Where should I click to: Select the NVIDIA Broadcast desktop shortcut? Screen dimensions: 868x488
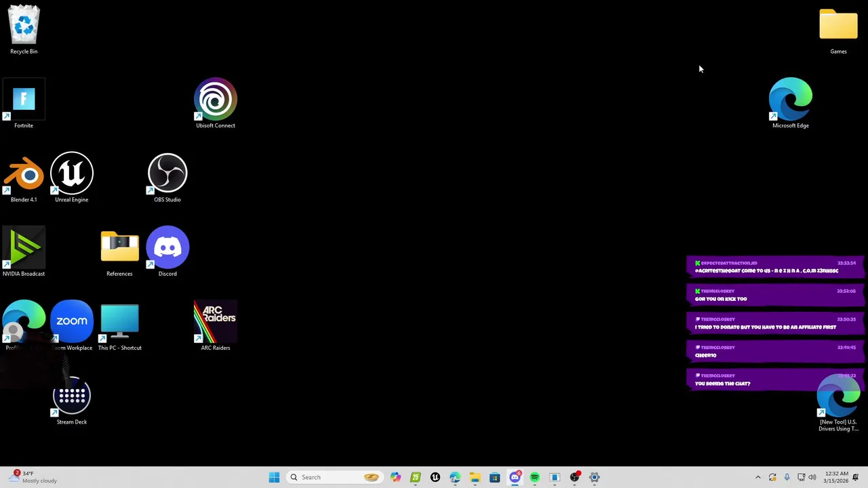[24, 252]
